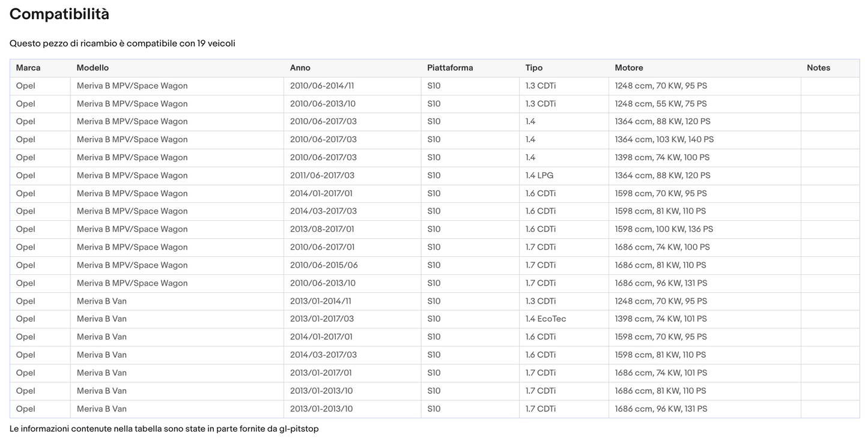Click the 2010/06-2015/06 year cell
The width and height of the screenshot is (868, 440).
click(x=323, y=265)
